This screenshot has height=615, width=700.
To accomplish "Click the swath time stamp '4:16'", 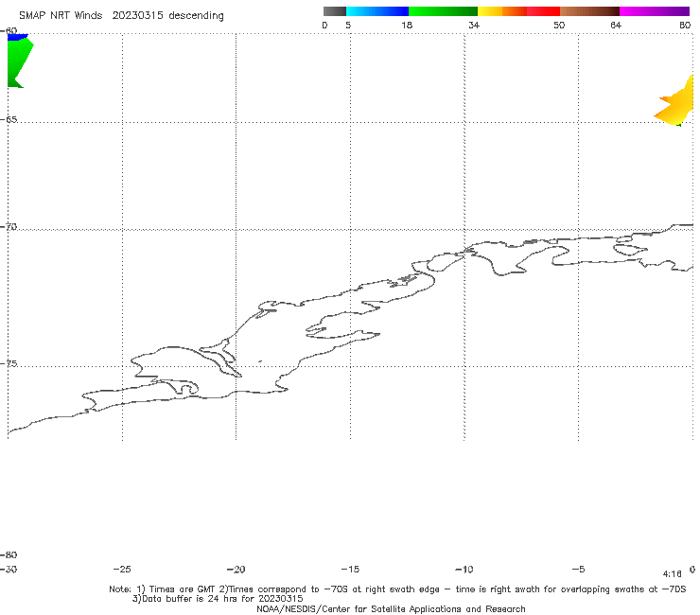I will pos(673,574).
